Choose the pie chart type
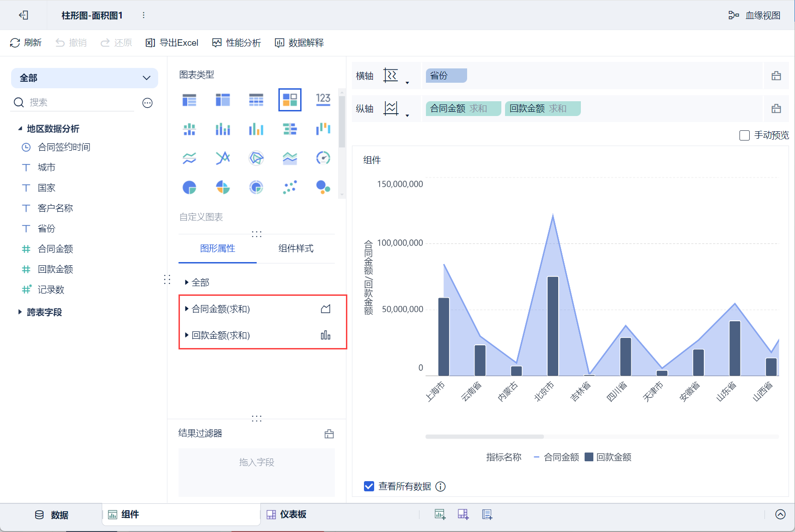This screenshot has width=795, height=532. click(x=189, y=187)
